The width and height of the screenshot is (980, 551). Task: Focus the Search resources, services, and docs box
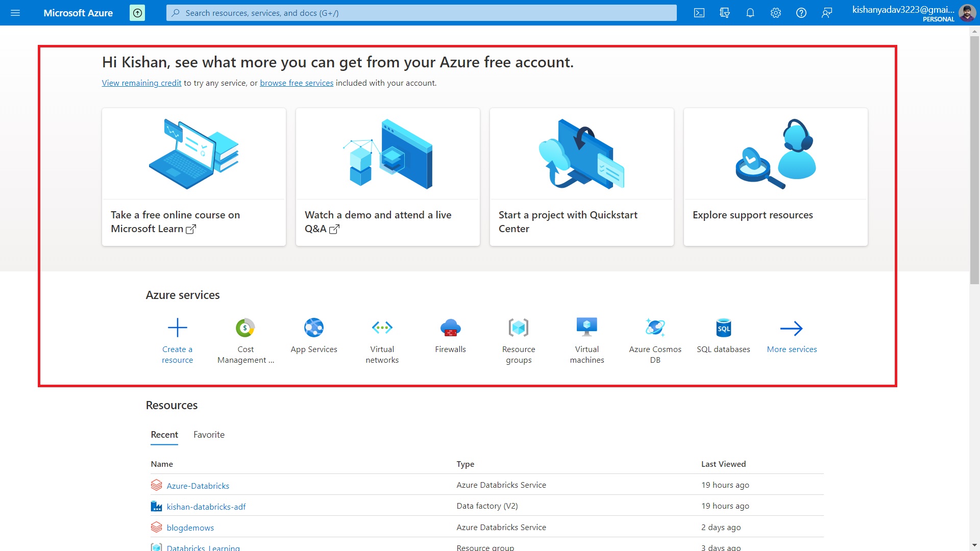(421, 13)
